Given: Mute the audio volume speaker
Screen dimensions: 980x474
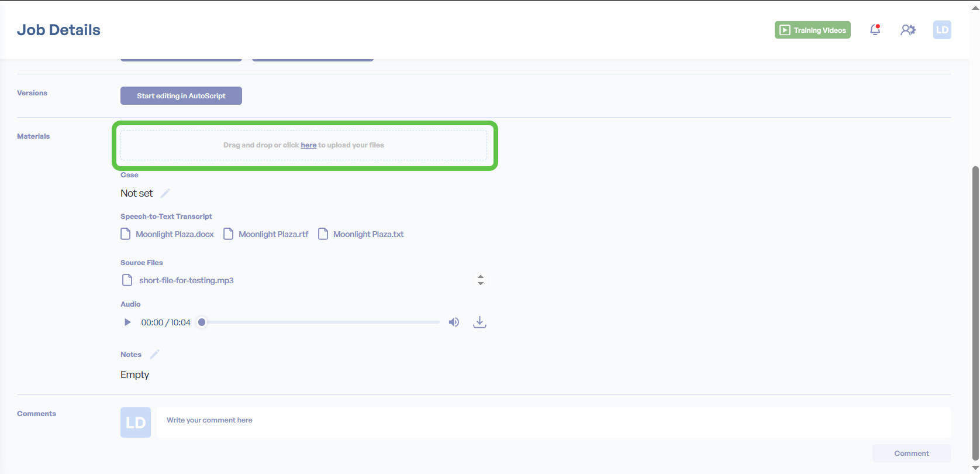Looking at the screenshot, I should (x=454, y=322).
